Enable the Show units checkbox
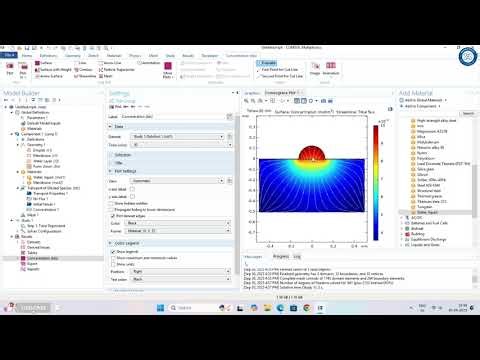Viewport: 480px width, 360px height. [x=113, y=264]
